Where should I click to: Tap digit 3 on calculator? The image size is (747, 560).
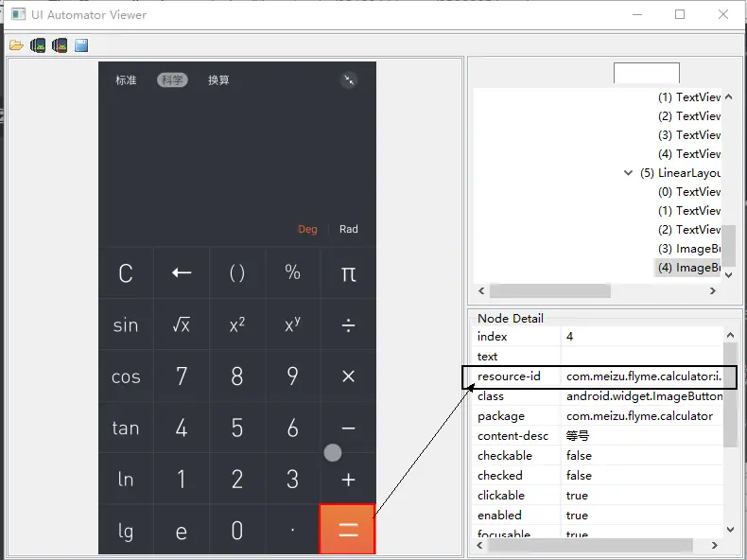(x=292, y=479)
